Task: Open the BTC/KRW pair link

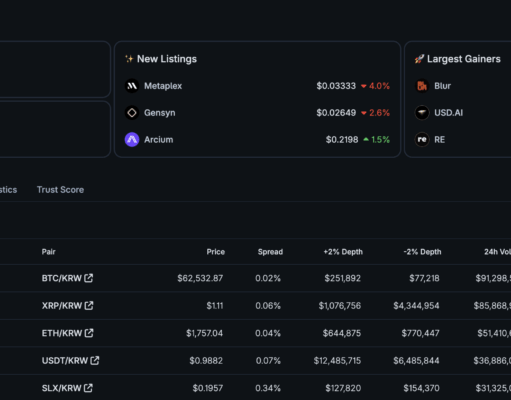Action: (x=62, y=278)
